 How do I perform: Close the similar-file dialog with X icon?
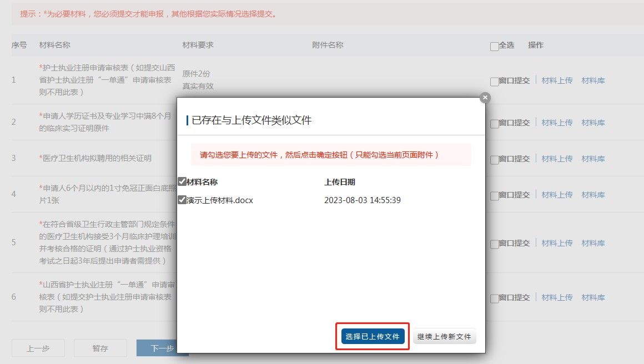pos(485,98)
